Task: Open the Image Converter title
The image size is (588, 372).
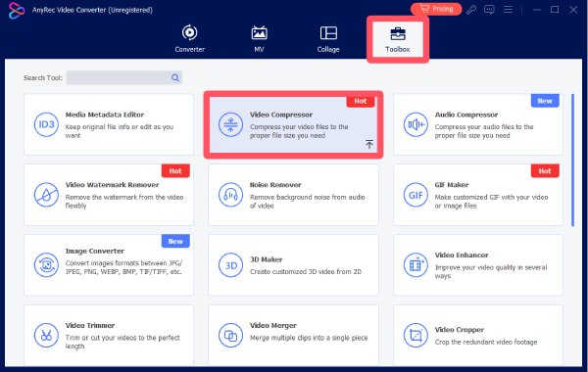Action: tap(95, 251)
